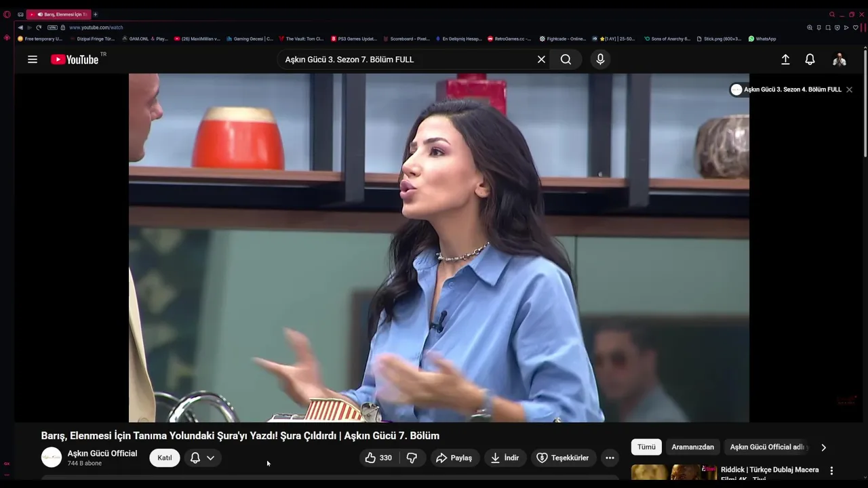Run search with the magnifier button
This screenshot has height=488, width=868.
click(x=566, y=60)
